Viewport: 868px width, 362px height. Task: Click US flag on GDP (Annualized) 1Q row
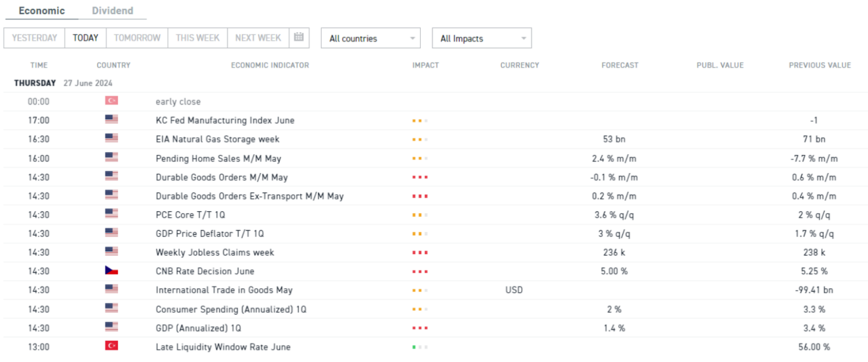tap(111, 327)
